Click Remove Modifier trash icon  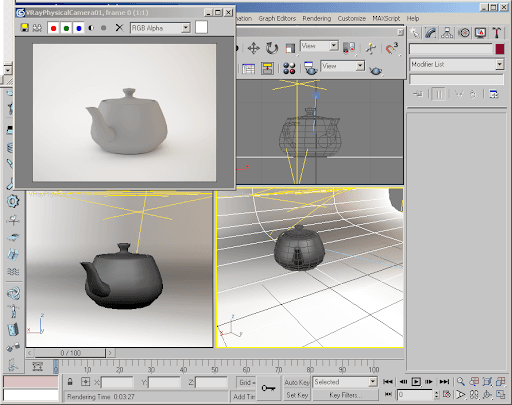coord(473,95)
